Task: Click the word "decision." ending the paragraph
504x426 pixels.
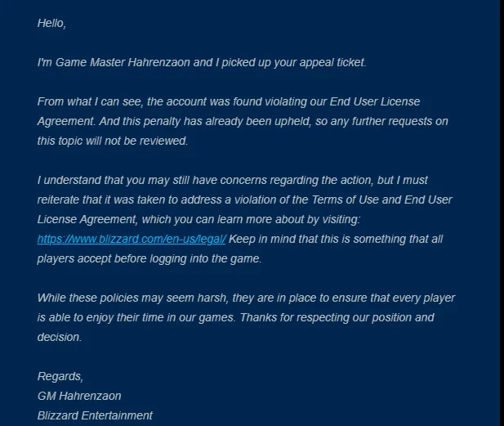Action: click(60, 337)
